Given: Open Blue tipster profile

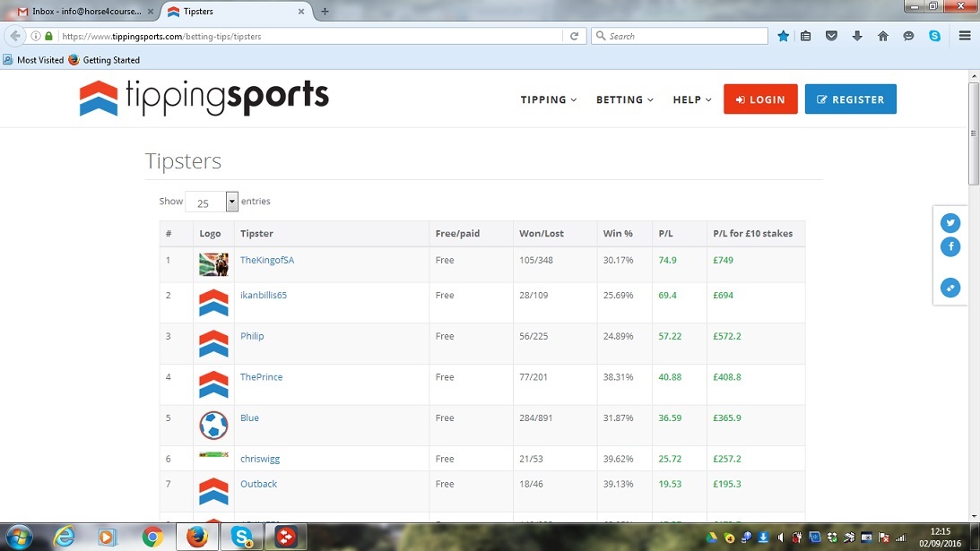Looking at the screenshot, I should click(x=249, y=418).
